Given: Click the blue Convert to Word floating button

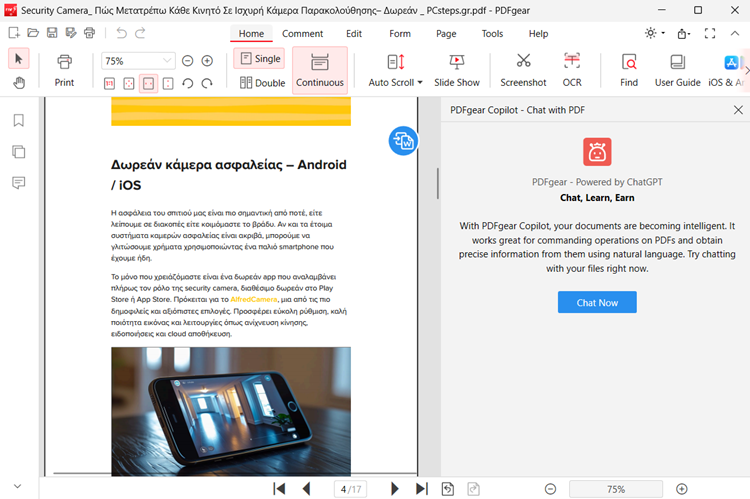Looking at the screenshot, I should coord(403,141).
